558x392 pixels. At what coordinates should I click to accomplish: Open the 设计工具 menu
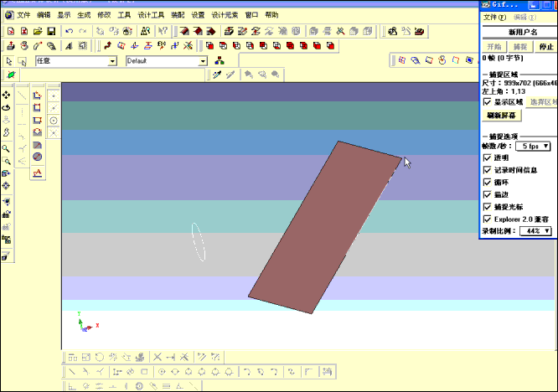[151, 15]
